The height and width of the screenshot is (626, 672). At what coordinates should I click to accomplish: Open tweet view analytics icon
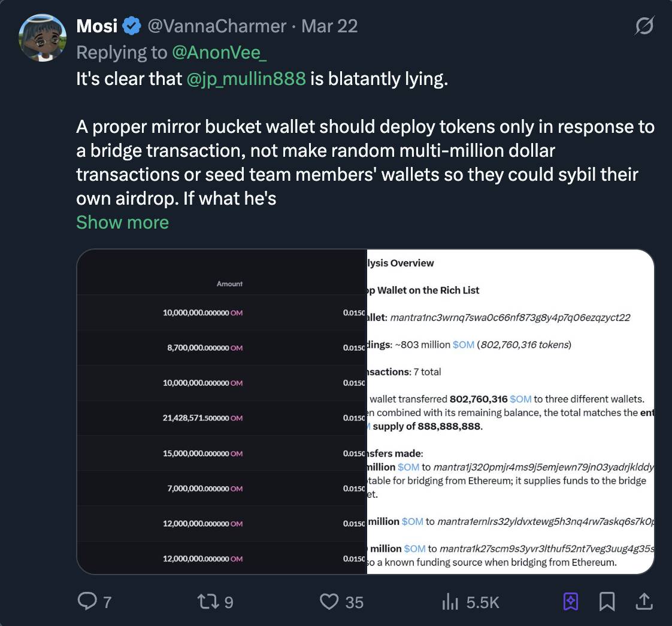(450, 601)
